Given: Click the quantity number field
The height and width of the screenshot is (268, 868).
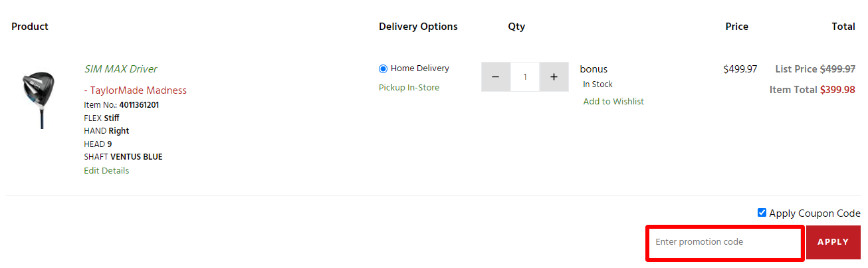Looking at the screenshot, I should [525, 77].
